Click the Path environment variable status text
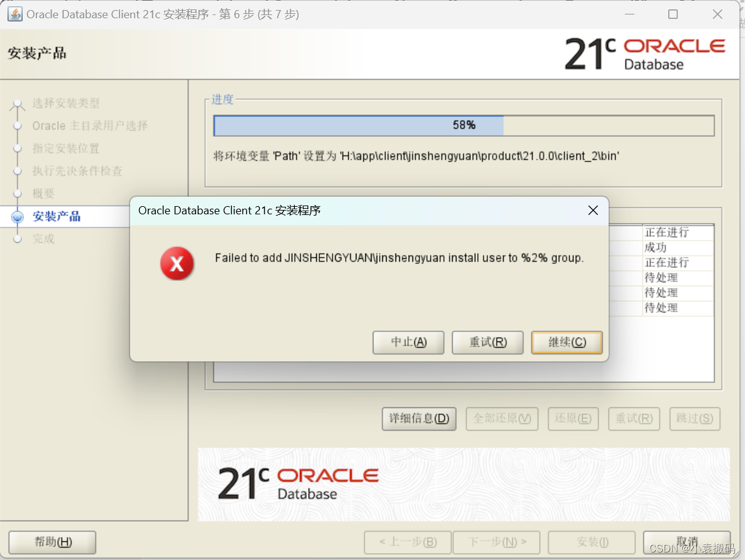This screenshot has height=560, width=745. [416, 156]
